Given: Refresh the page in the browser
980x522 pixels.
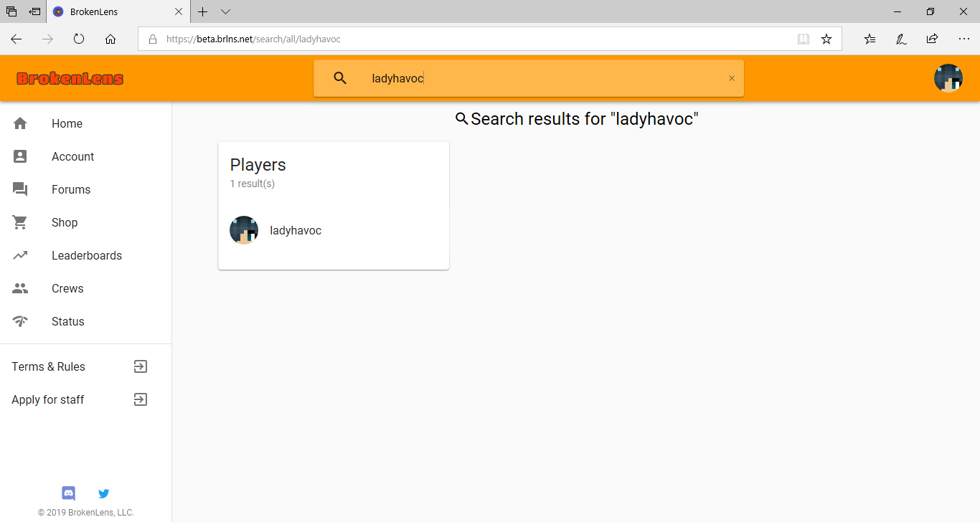Looking at the screenshot, I should tap(79, 39).
